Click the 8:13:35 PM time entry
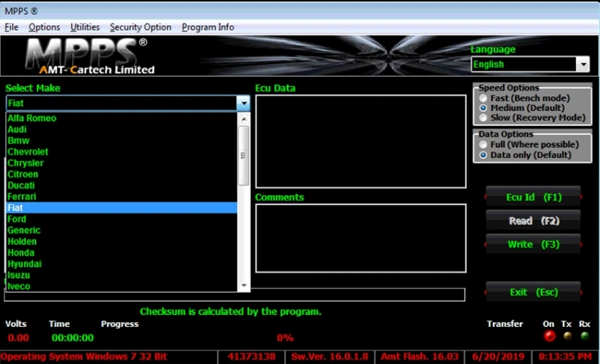 [566, 357]
